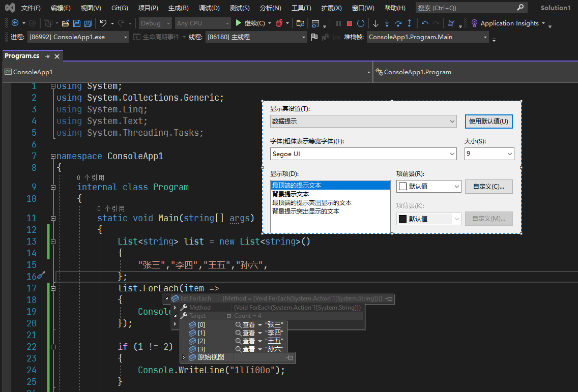Pin the list.ForEach data tip
578x392 pixels.
(389, 299)
